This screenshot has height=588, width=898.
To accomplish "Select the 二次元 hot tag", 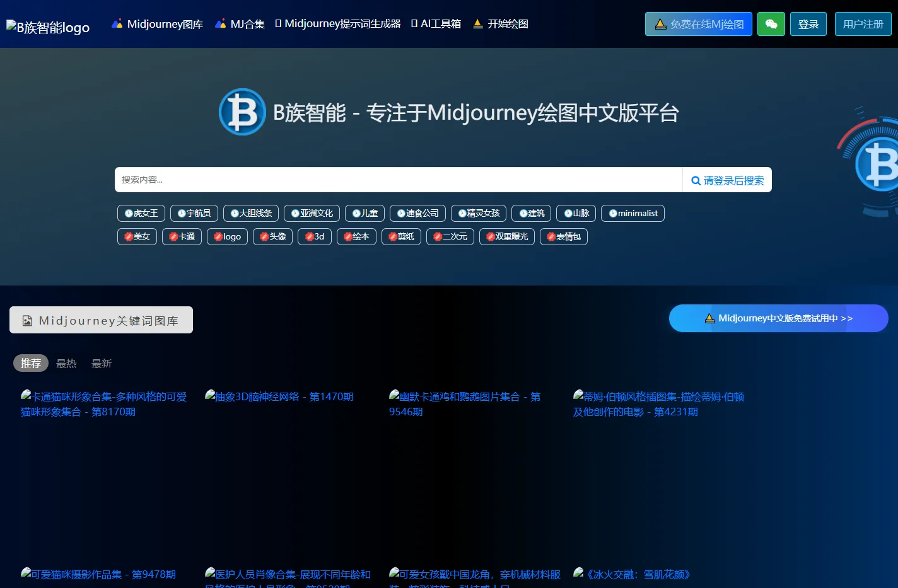I will [x=450, y=236].
